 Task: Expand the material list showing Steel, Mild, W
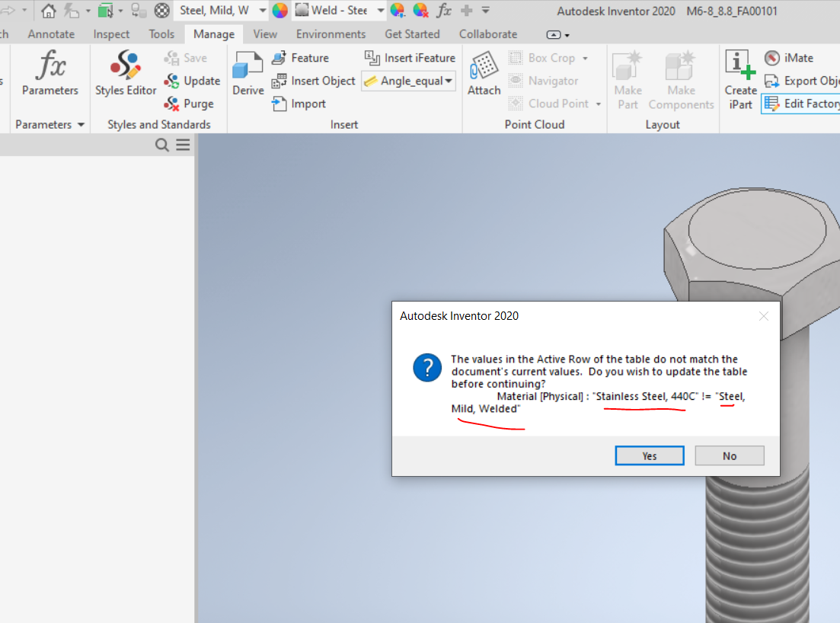(261, 10)
